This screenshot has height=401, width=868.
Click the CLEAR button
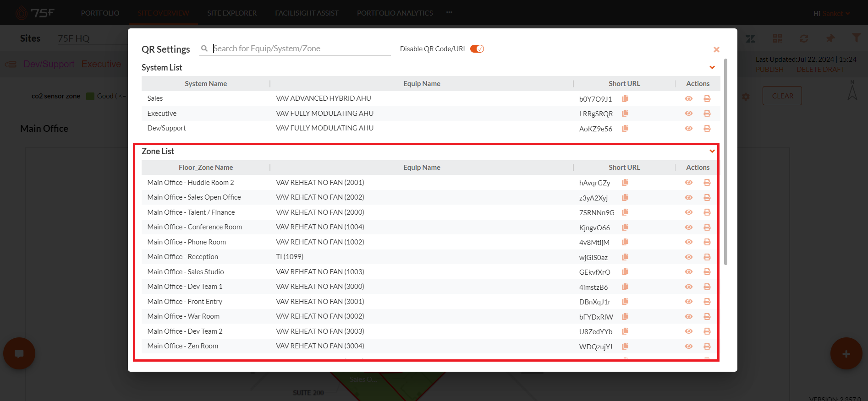point(782,96)
